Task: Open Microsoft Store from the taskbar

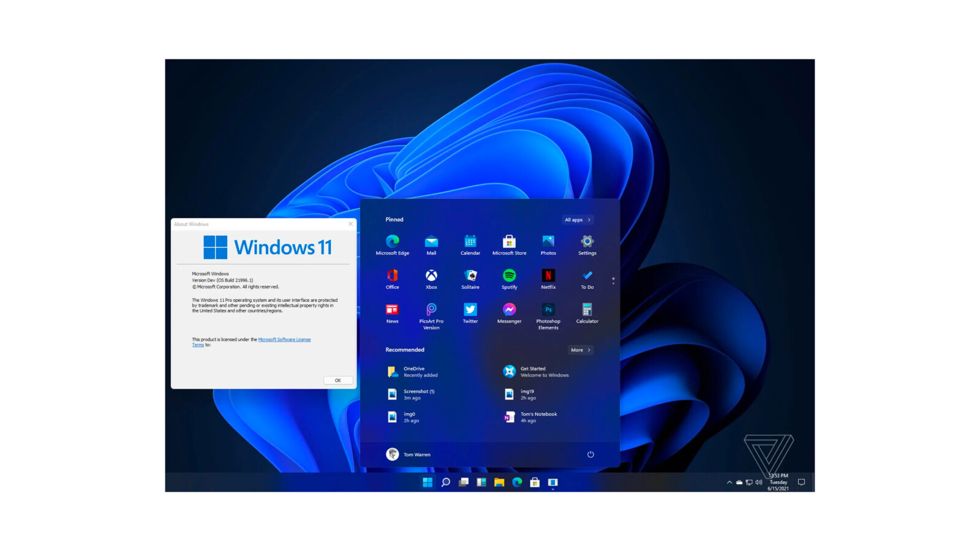Action: pos(535,482)
